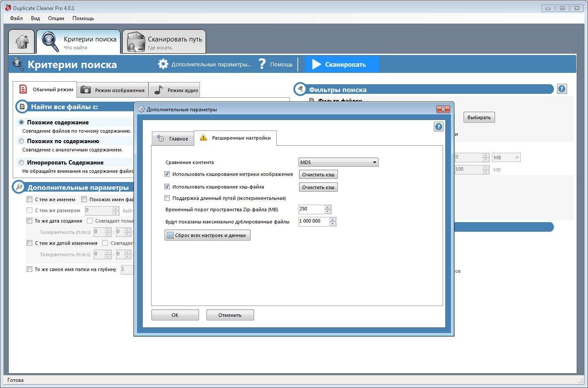This screenshot has height=388, width=588.
Task: Open Файл menu
Action: coord(17,18)
